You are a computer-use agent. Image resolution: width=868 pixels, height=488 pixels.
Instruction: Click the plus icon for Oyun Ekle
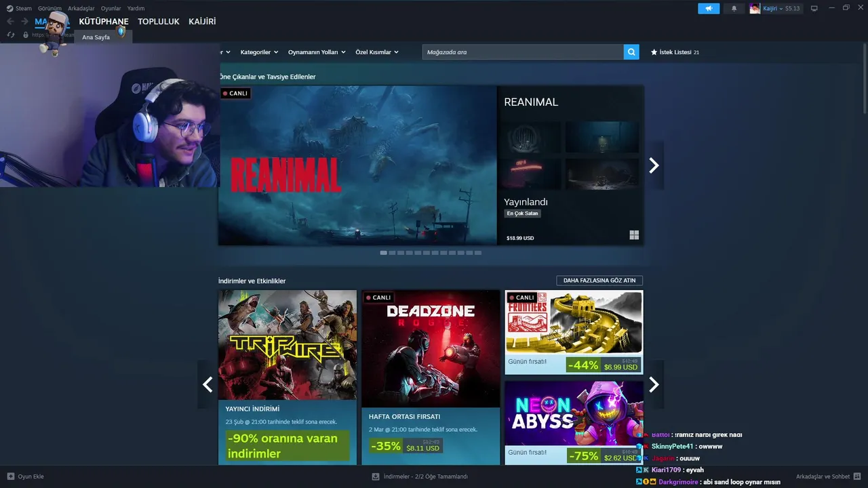(x=11, y=476)
